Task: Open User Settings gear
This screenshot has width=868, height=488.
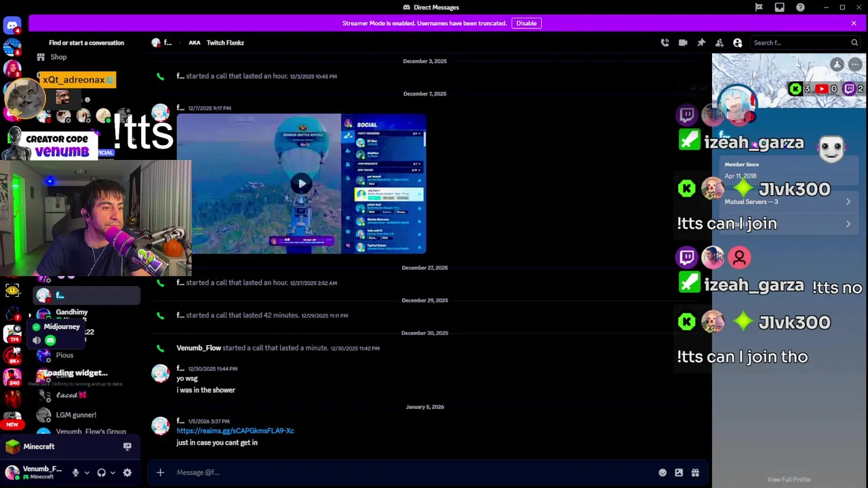Action: (x=127, y=472)
